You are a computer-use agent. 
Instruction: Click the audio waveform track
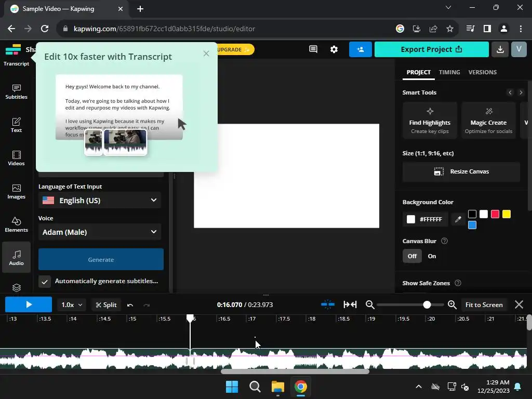coord(263,359)
